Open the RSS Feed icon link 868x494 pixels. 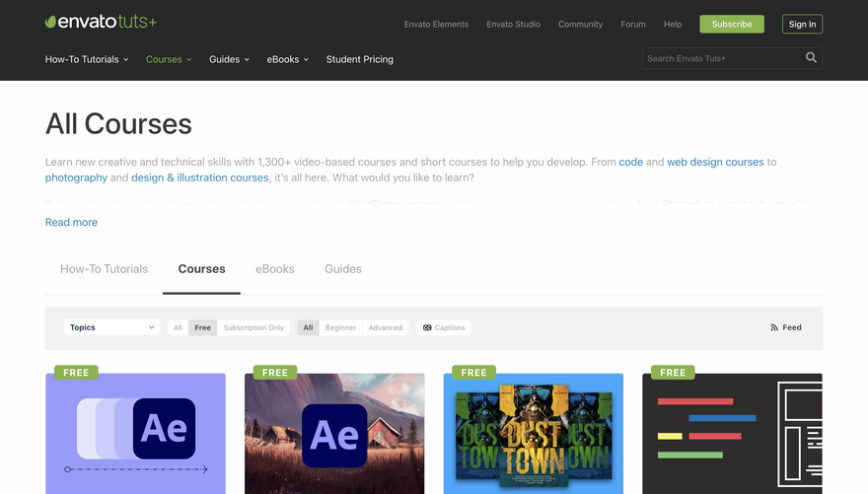coord(786,327)
